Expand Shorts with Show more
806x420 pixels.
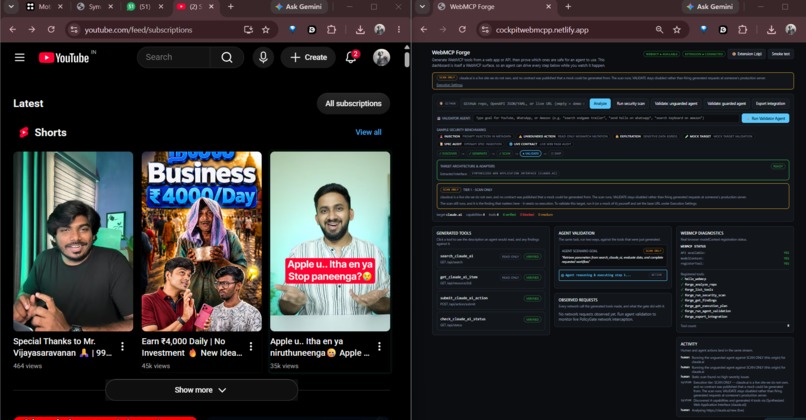(201, 390)
